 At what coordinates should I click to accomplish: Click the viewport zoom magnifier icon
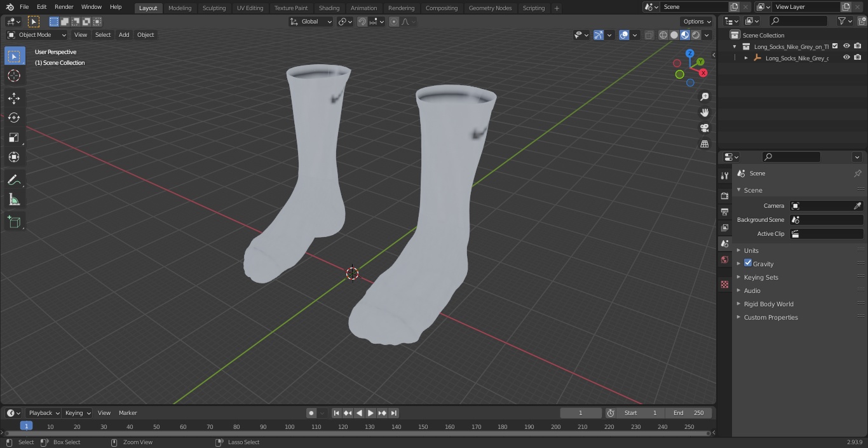click(x=705, y=97)
